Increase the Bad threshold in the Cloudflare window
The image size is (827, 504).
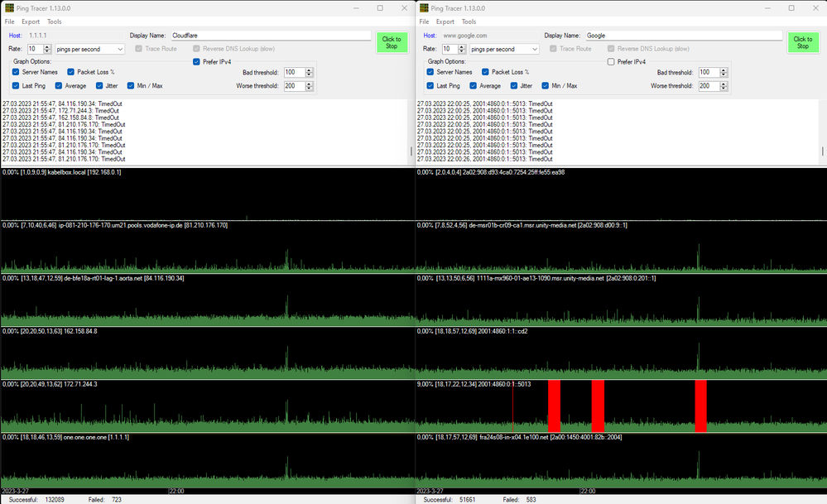tap(310, 70)
